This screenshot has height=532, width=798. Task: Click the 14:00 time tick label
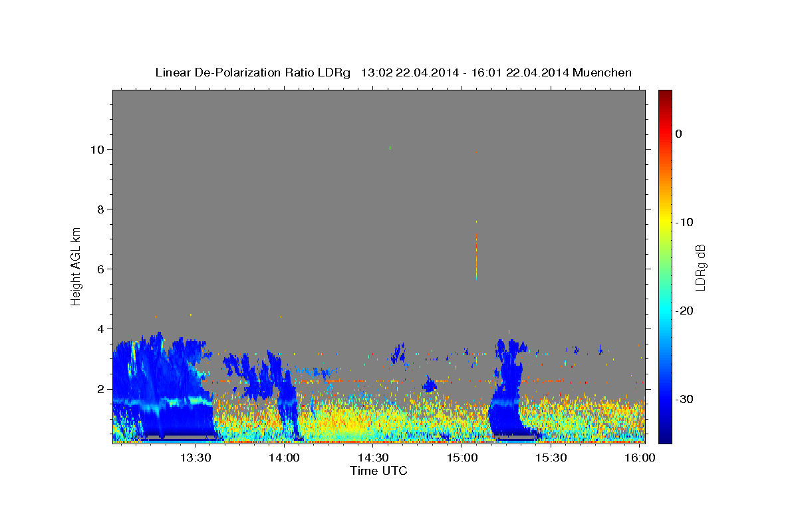point(285,458)
